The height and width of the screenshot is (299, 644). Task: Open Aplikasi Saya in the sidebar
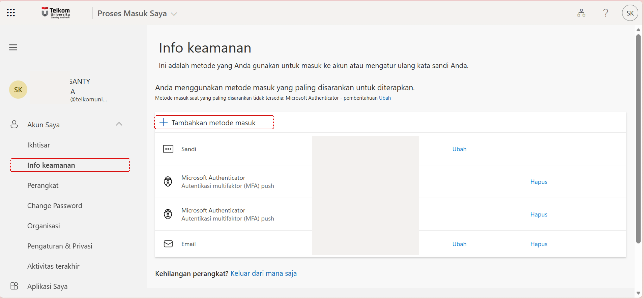click(47, 286)
